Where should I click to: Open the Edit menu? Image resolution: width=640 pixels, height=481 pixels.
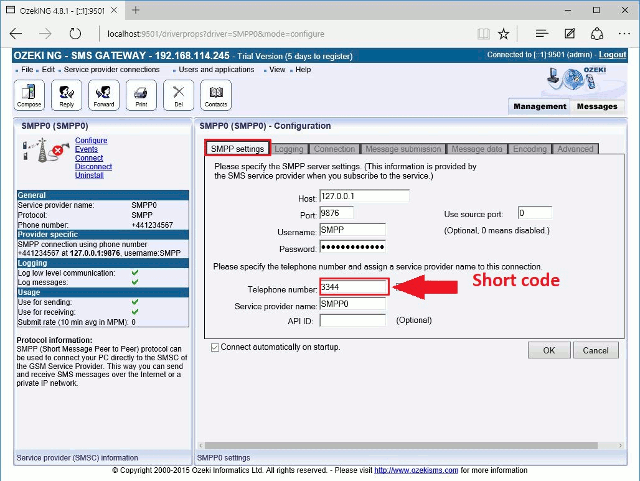(x=48, y=69)
